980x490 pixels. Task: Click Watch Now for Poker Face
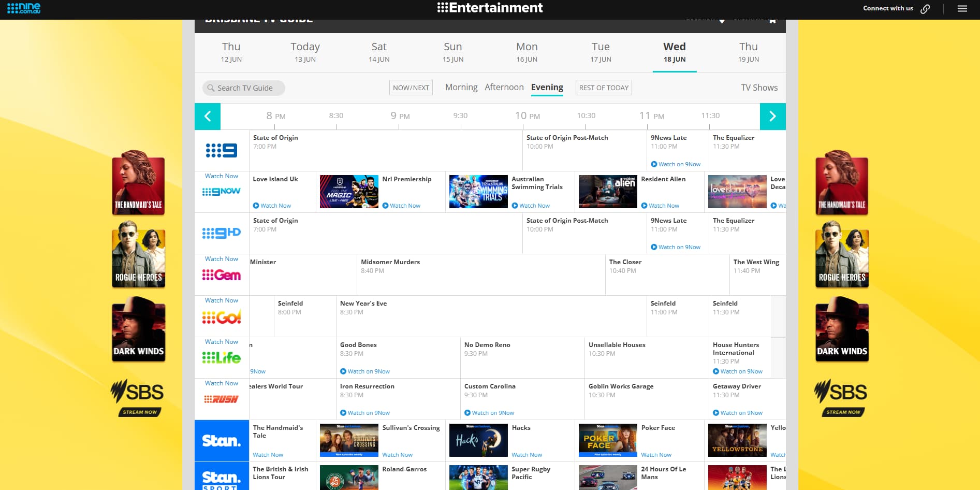(656, 455)
